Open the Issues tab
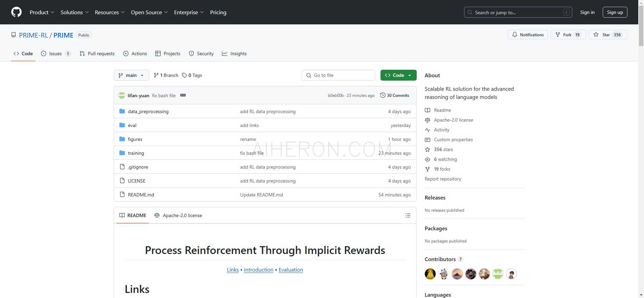Viewport: 644px width, 298px height. [x=55, y=54]
